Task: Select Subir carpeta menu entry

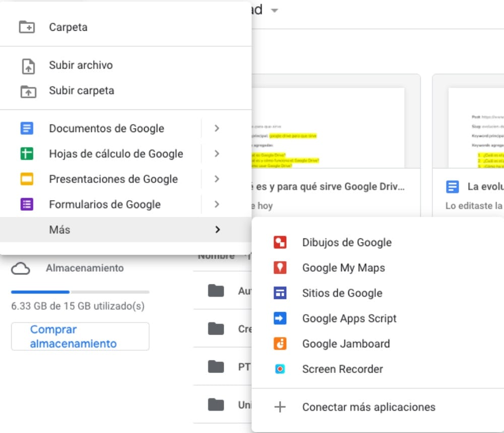Action: coord(81,91)
